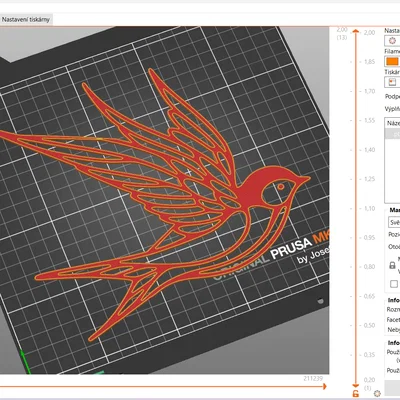
Task: Click the 2,00 label on the layer height ruler
Action: (x=369, y=32)
